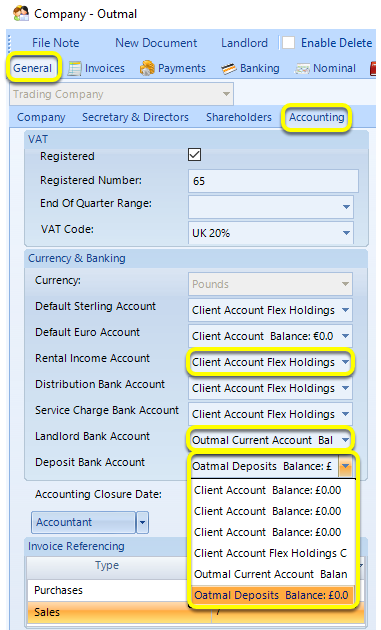Viewport: 381px width, 630px height.
Task: Click the Company window title icon
Action: (21, 14)
